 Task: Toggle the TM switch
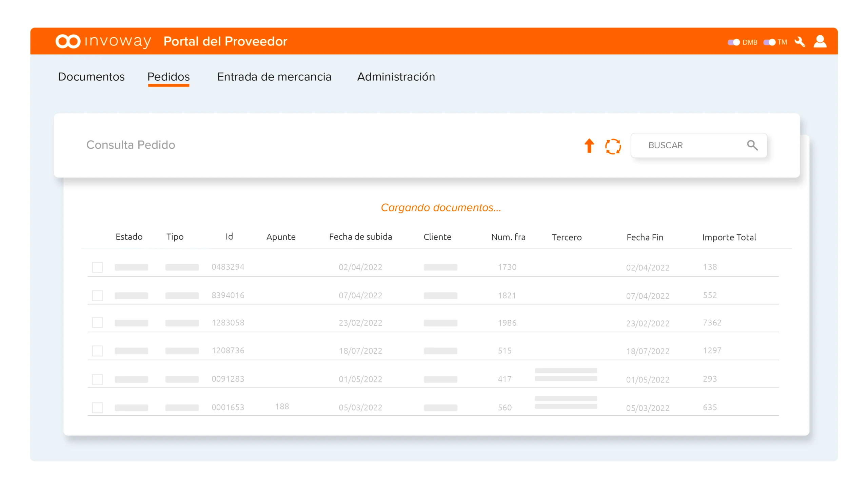(769, 42)
